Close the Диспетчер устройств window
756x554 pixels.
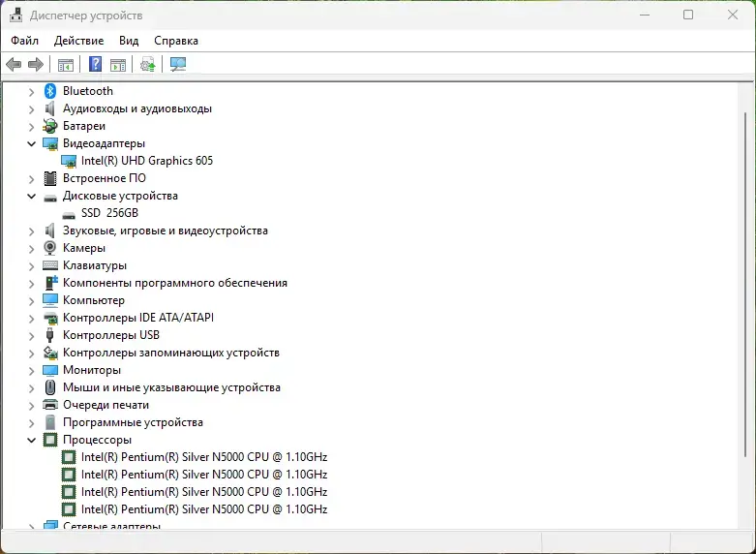[x=733, y=15]
